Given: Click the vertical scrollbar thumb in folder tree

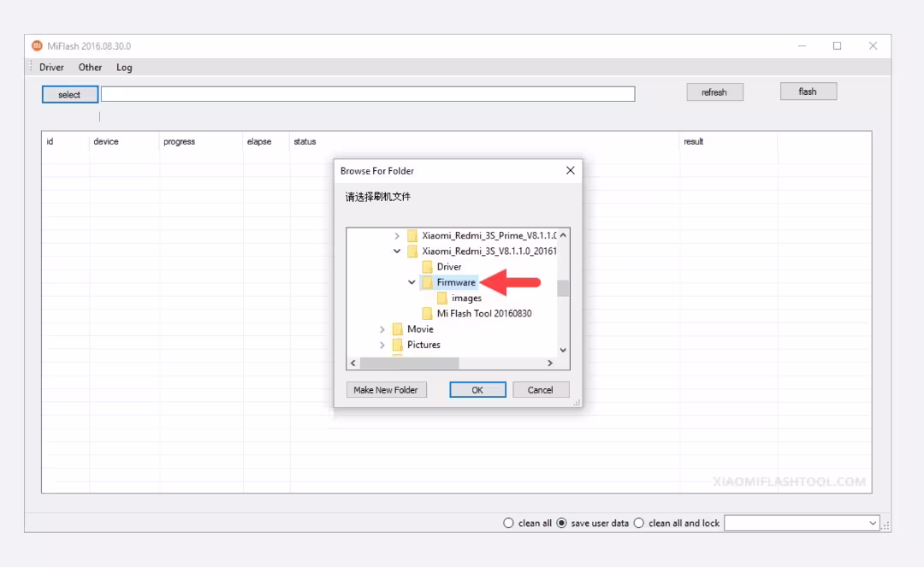Looking at the screenshot, I should coord(563,288).
